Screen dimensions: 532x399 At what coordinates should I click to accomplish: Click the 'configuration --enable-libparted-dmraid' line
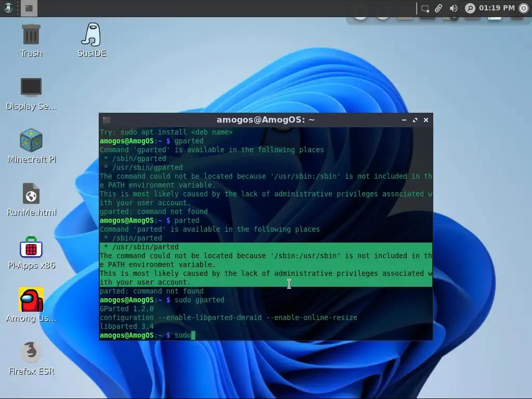229,317
